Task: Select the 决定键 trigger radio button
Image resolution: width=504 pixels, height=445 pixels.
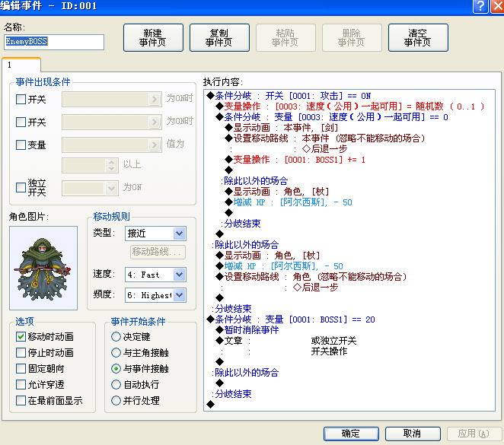Action: [116, 336]
